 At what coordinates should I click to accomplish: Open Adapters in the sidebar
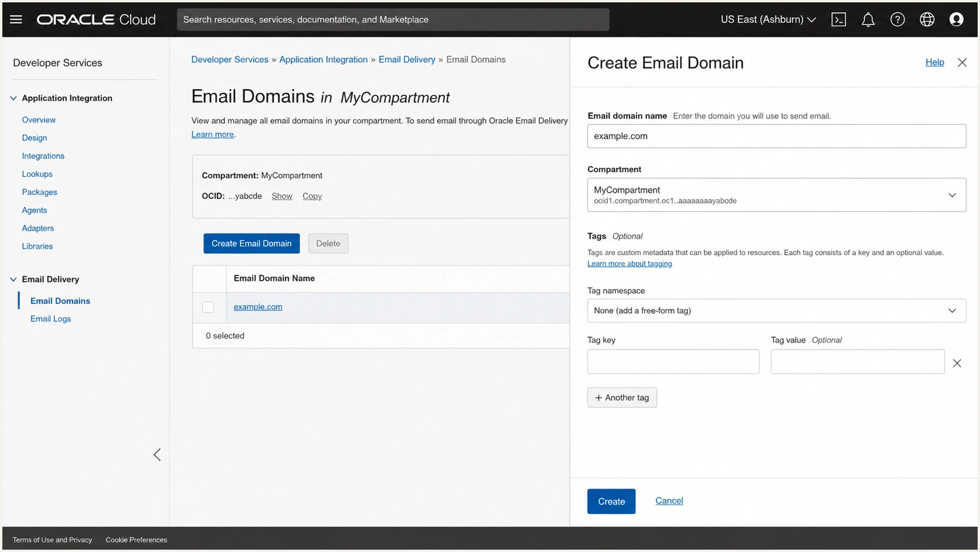pos(38,228)
